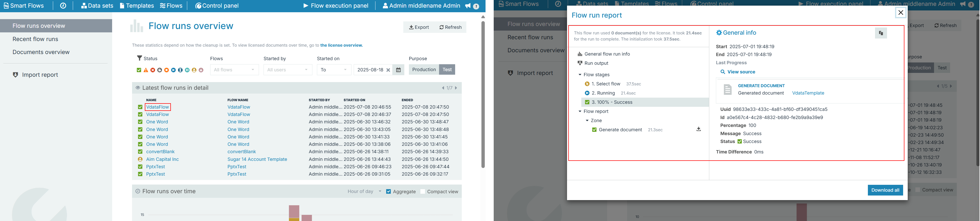Open Control panel in the left window

coord(217,6)
